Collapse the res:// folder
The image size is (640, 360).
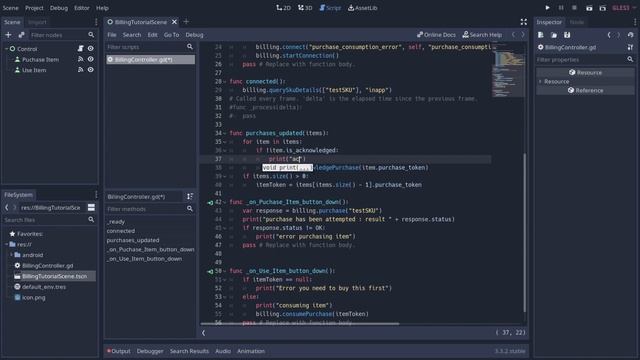click(7, 244)
